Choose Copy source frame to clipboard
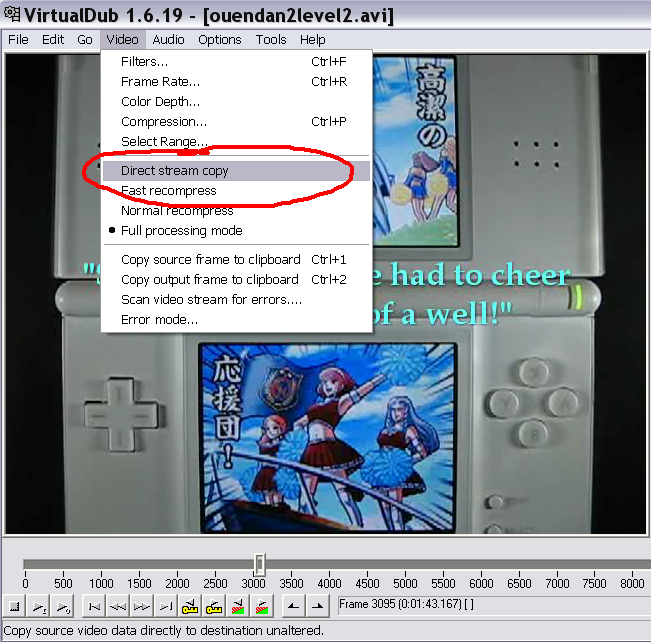651x642 pixels. [x=236, y=260]
